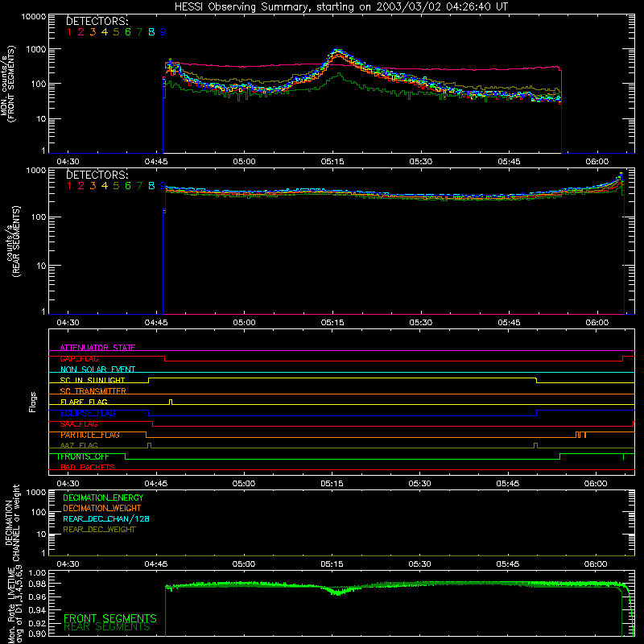Click the REAR_DEC_CHAN/128 legend entry

coord(106,518)
